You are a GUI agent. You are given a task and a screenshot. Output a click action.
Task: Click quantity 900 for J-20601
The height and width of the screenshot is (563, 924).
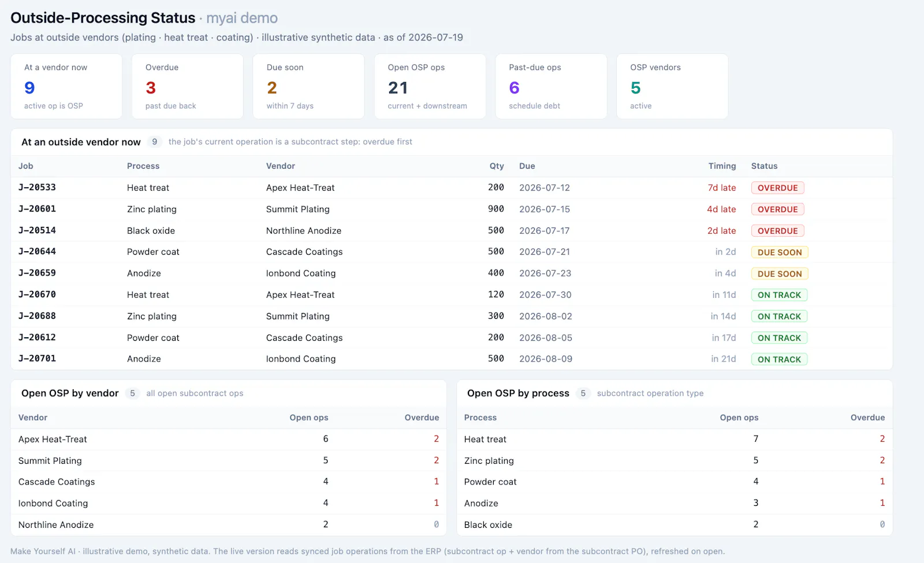(496, 209)
